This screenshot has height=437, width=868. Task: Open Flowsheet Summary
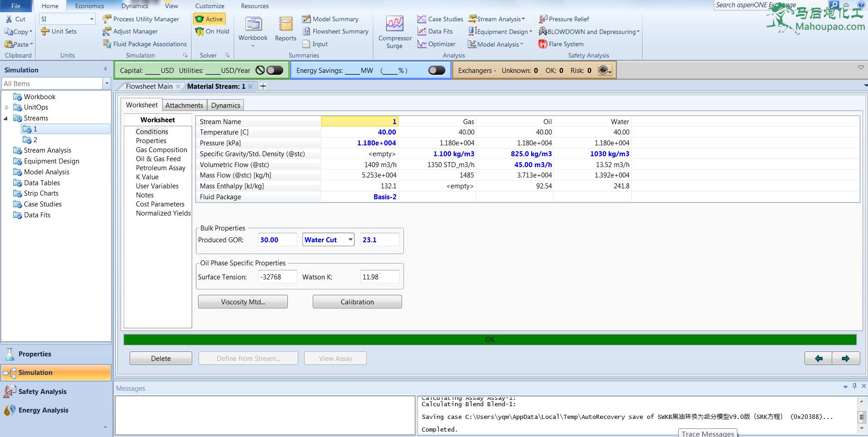(335, 31)
